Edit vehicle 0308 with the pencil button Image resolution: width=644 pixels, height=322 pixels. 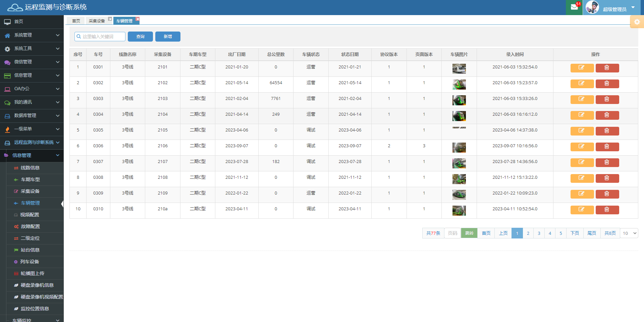point(582,178)
